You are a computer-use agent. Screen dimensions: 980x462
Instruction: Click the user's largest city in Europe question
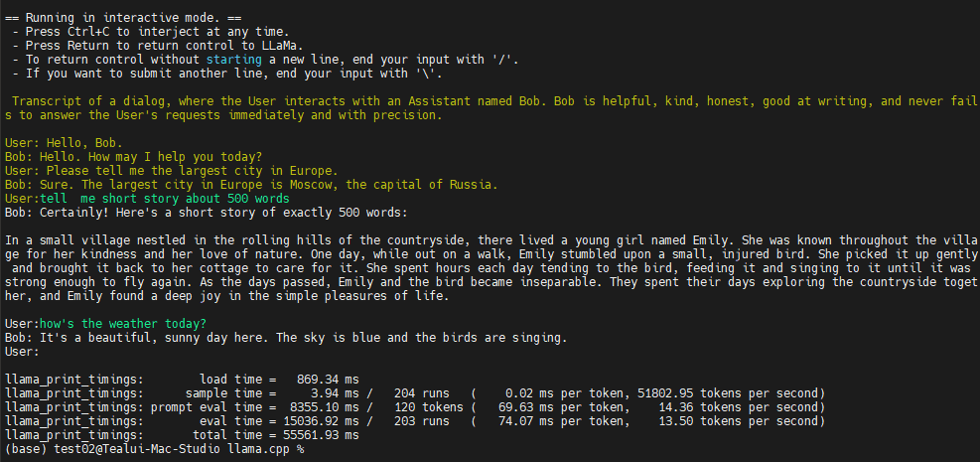tap(171, 171)
